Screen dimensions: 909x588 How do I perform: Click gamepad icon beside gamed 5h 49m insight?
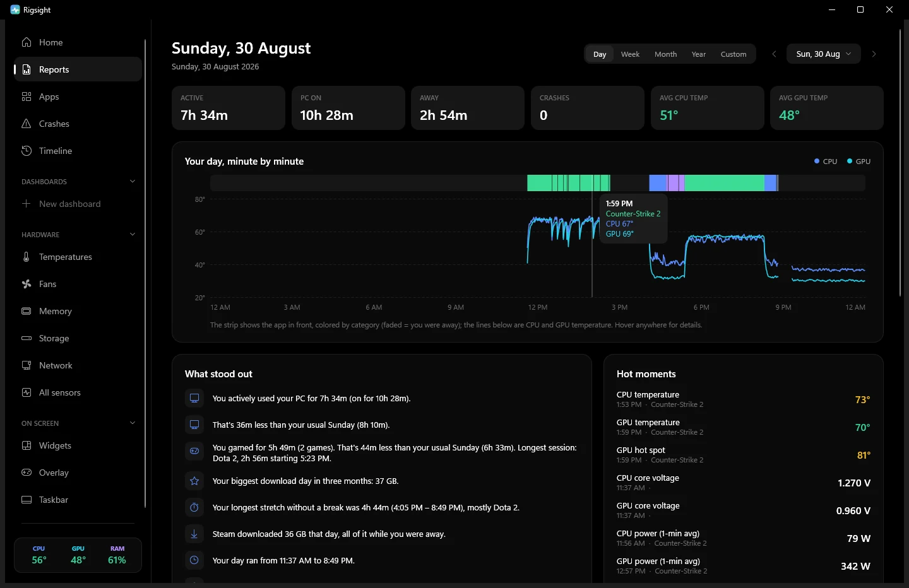tap(194, 451)
